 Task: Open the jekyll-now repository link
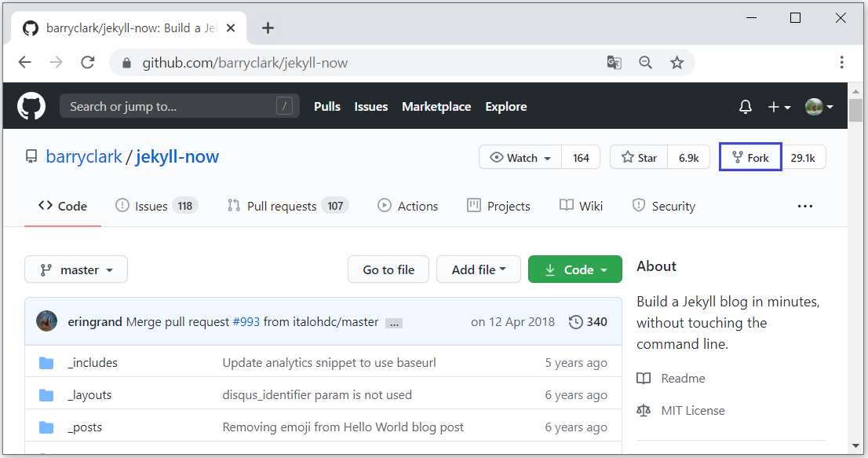tap(177, 157)
